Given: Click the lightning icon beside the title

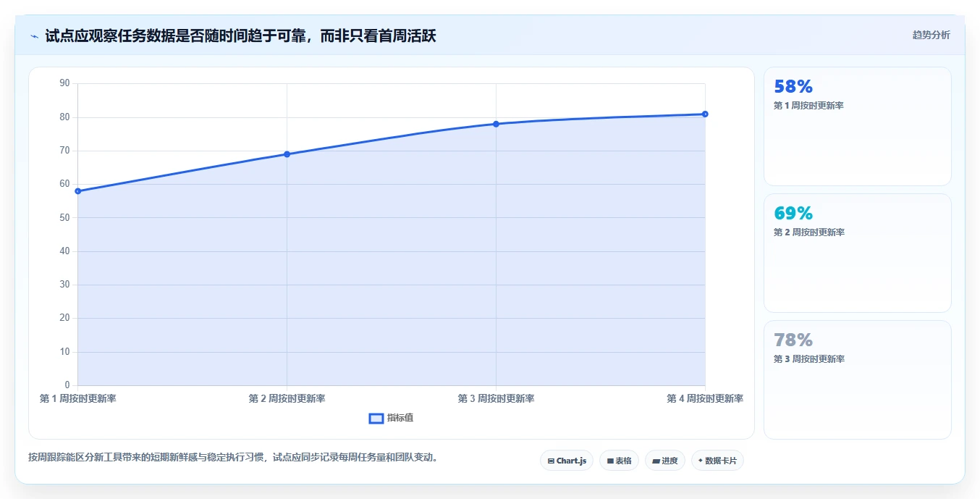Looking at the screenshot, I should [34, 36].
